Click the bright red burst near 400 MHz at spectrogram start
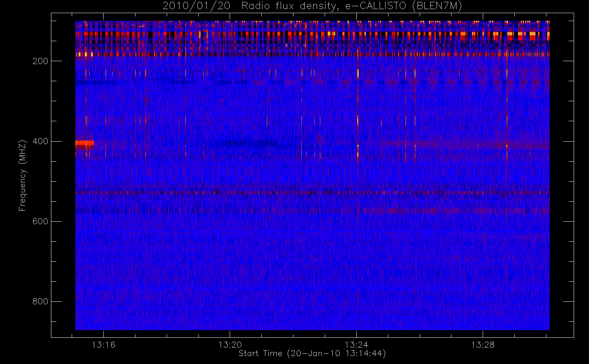This screenshot has height=364, width=589. pyautogui.click(x=84, y=143)
